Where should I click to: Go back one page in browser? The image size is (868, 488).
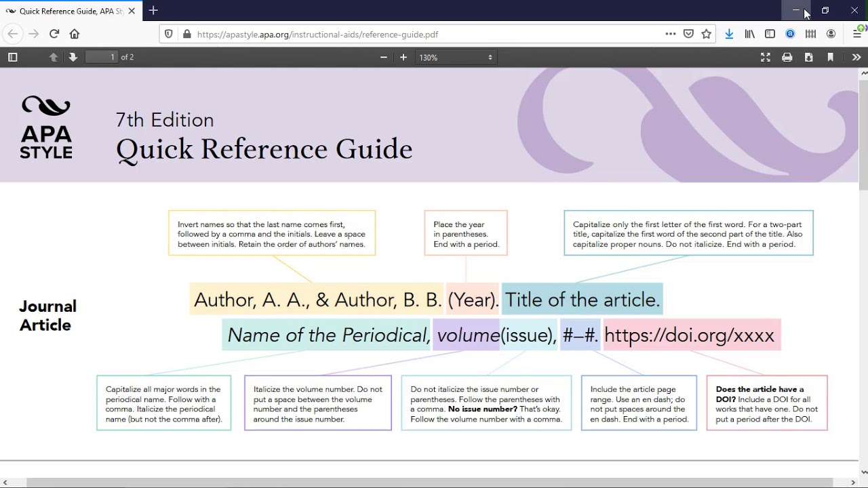point(13,34)
